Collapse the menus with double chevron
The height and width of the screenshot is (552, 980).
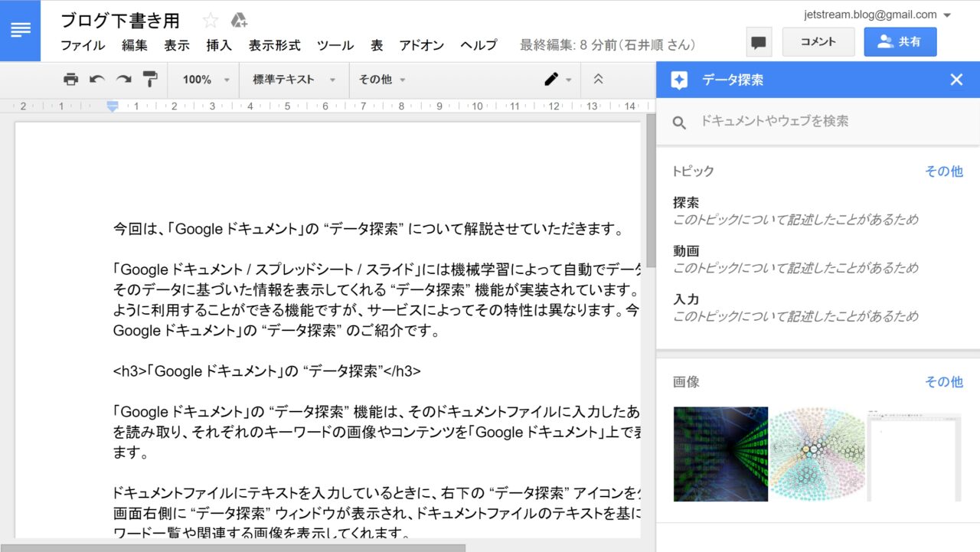point(599,80)
